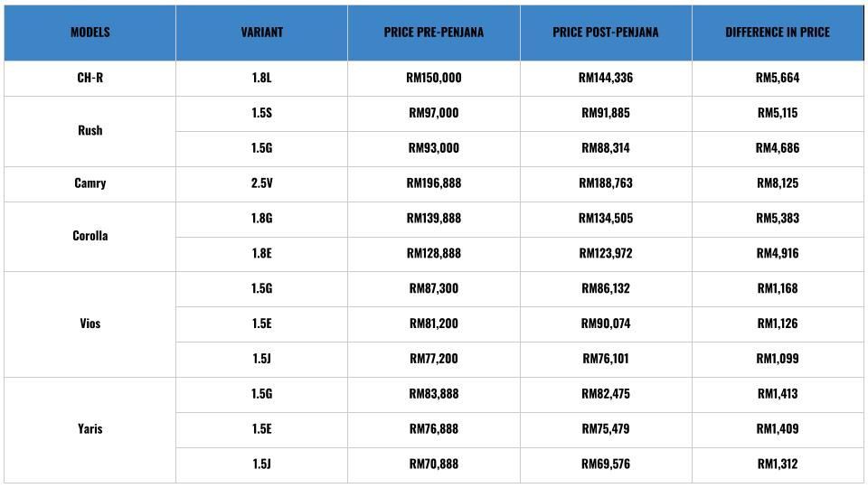
Task: Select the RM8,125 price difference cell
Action: [777, 183]
